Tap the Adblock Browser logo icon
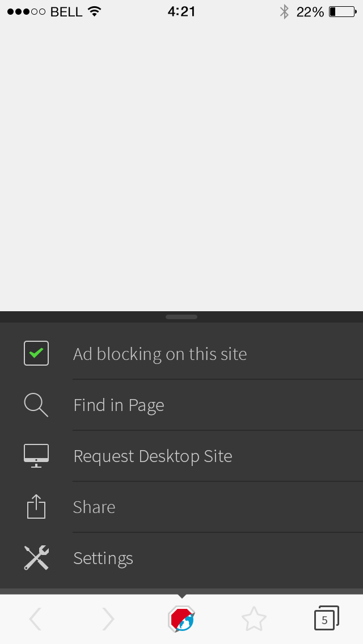 (x=181, y=619)
